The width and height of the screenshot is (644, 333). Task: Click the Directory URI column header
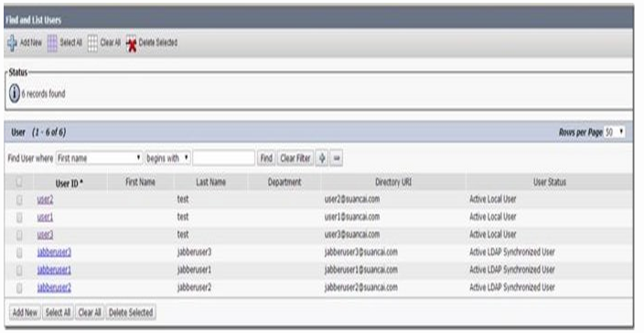point(393,182)
